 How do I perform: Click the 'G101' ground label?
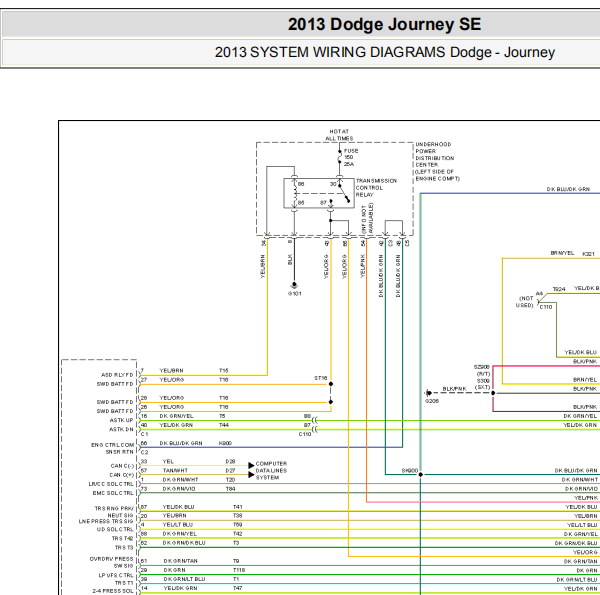click(x=295, y=293)
